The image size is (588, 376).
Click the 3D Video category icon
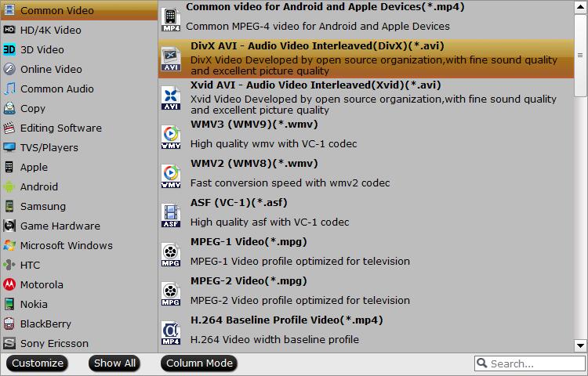tap(9, 50)
